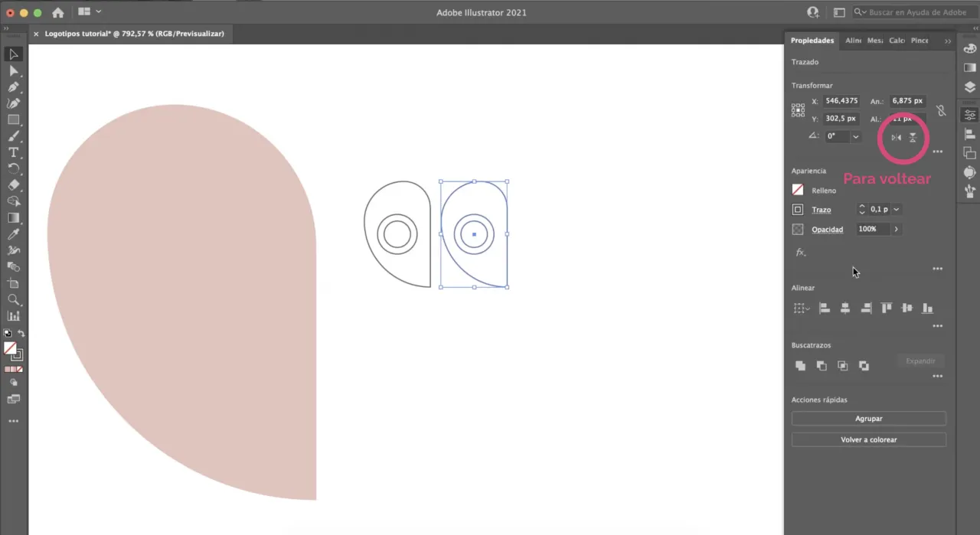The width and height of the screenshot is (980, 535).
Task: Choose the Type tool
Action: pyautogui.click(x=13, y=153)
